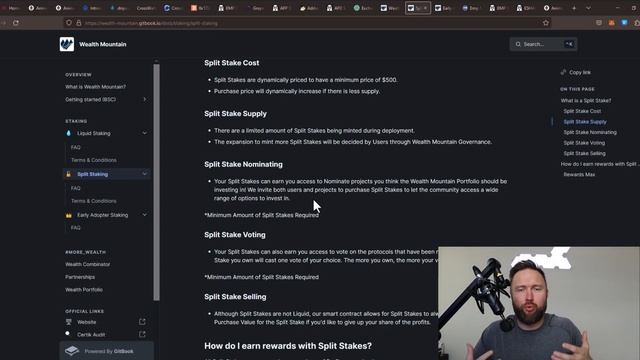The width and height of the screenshot is (640, 360).
Task: Open the Early Adopter Staking page
Action: (x=102, y=215)
